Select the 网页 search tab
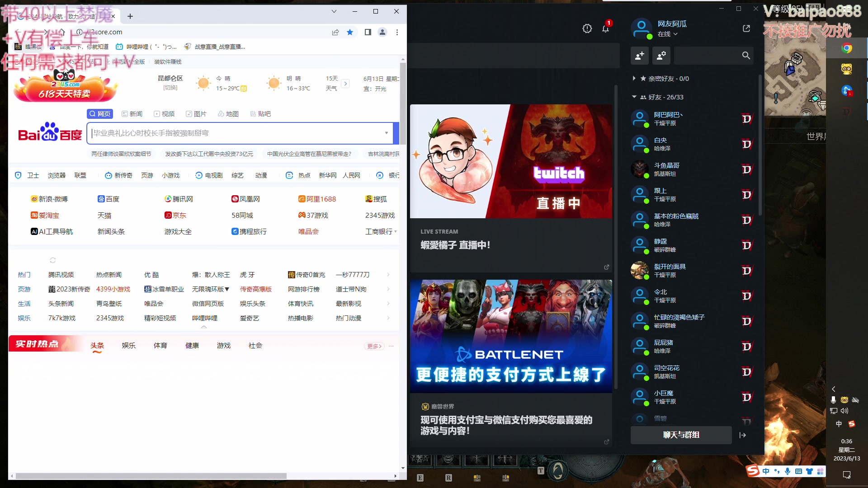The height and width of the screenshot is (488, 868). click(x=100, y=114)
